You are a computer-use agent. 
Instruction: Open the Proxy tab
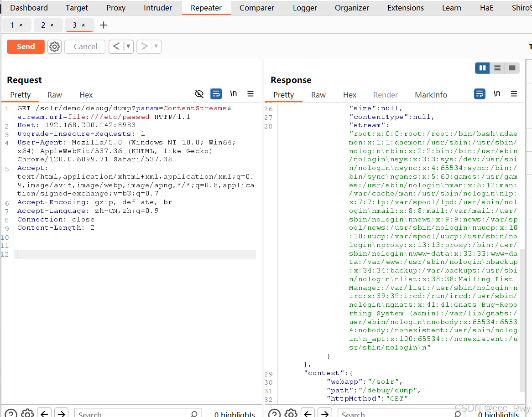pyautogui.click(x=116, y=8)
